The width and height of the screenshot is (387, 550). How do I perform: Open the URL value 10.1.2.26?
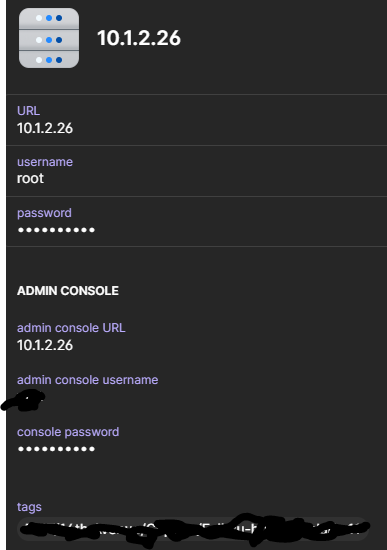45,128
